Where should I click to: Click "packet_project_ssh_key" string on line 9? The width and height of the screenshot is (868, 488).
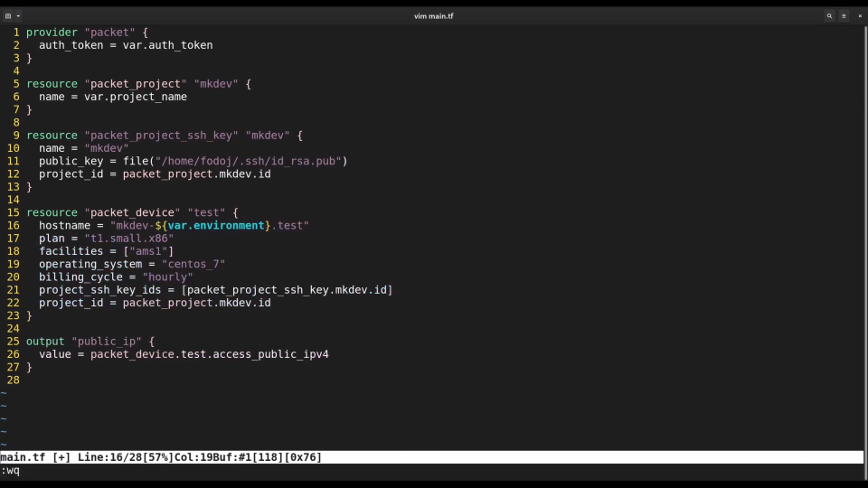click(x=161, y=136)
